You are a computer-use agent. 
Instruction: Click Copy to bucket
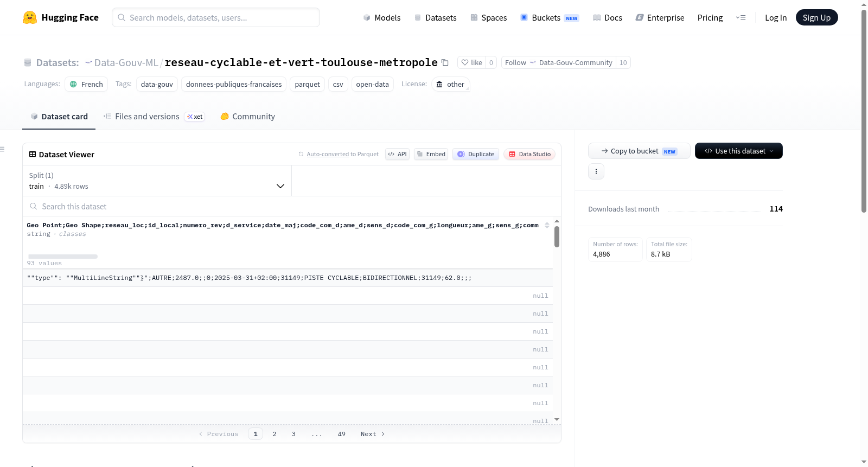tap(639, 151)
